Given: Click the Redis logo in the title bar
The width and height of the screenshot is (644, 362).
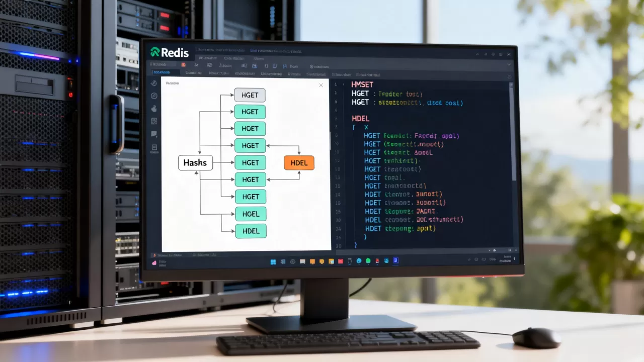Looking at the screenshot, I should click(x=170, y=52).
